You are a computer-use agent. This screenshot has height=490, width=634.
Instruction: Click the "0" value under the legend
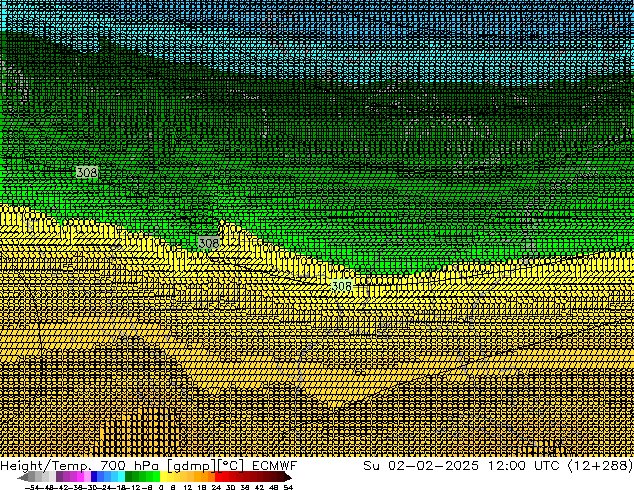(161, 487)
